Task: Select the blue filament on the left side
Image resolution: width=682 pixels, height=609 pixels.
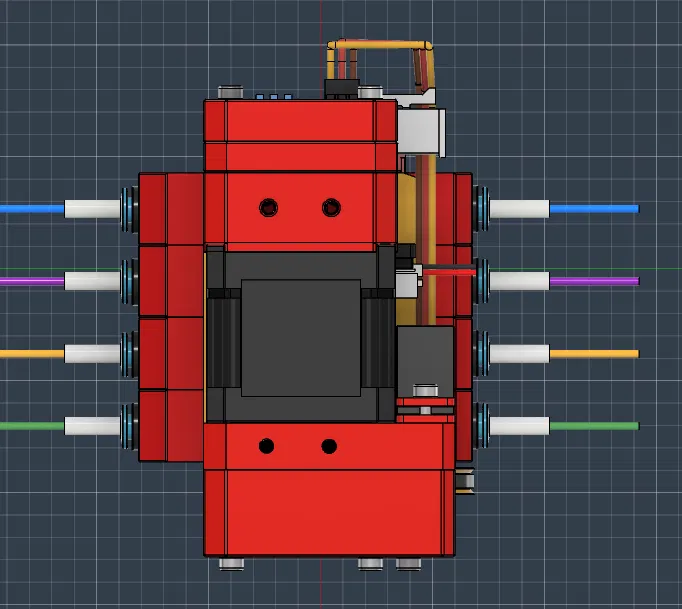Action: pos(32,209)
